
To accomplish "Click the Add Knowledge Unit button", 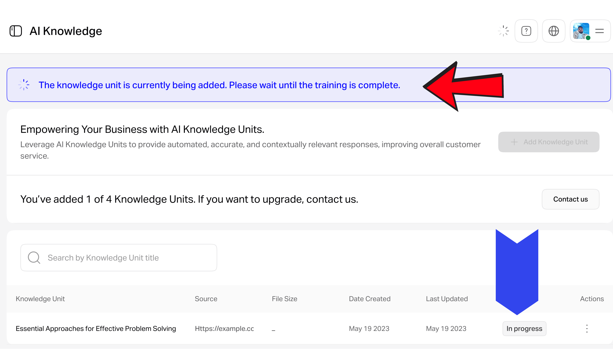I will [549, 142].
